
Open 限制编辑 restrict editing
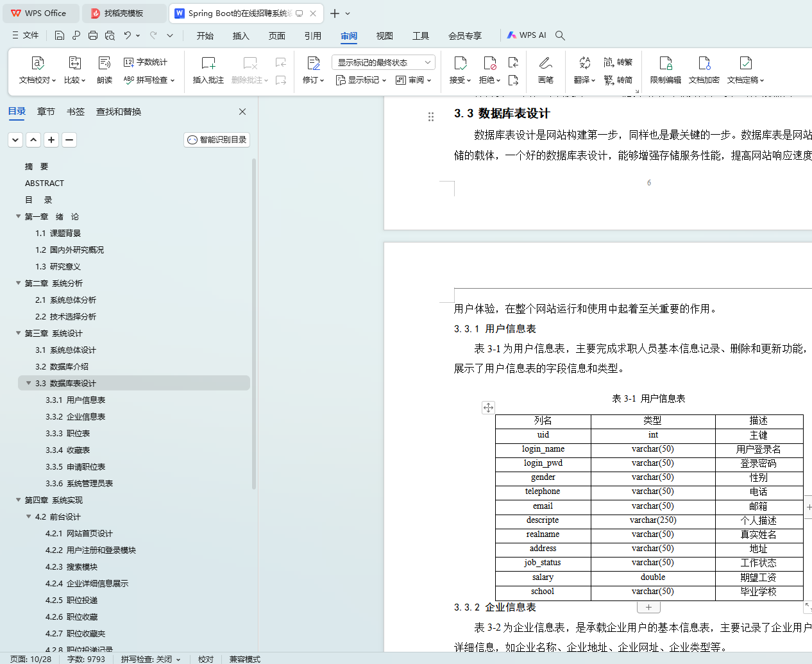[665, 71]
